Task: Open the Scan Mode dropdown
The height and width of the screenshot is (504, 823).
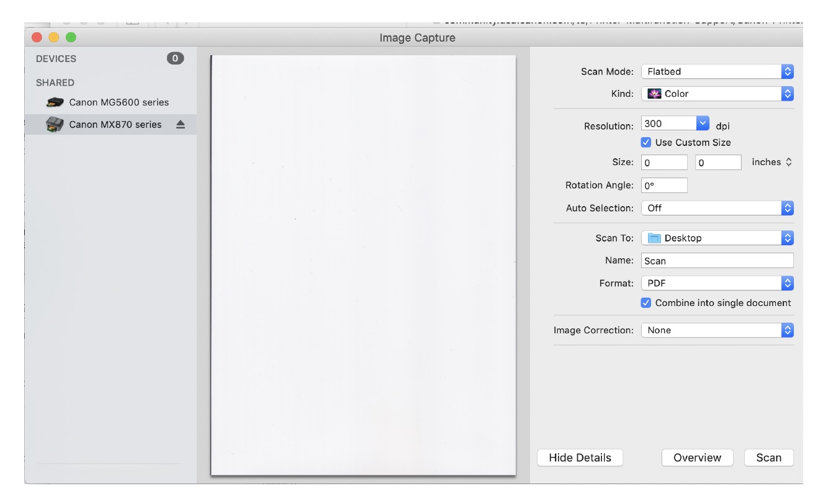Action: (x=788, y=71)
